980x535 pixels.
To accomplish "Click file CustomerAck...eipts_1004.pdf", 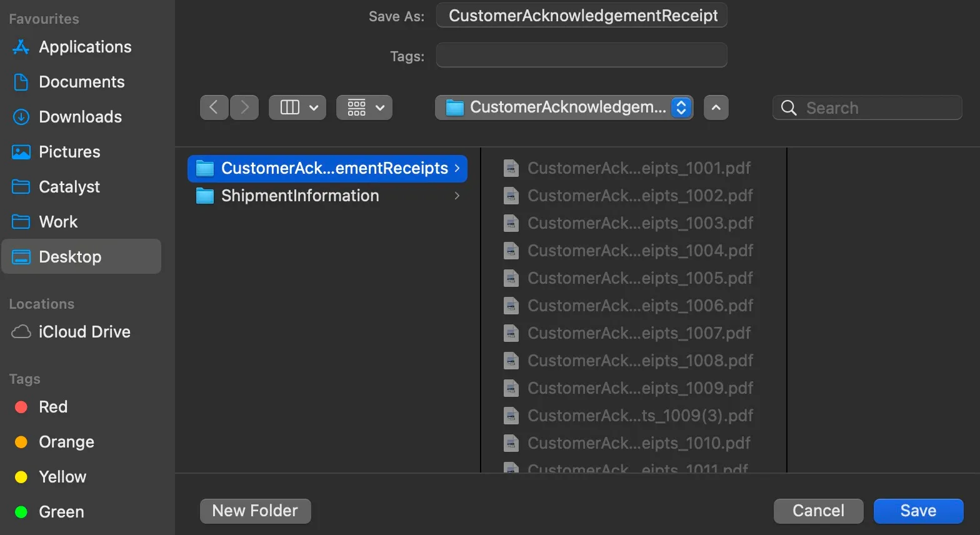I will pyautogui.click(x=634, y=251).
